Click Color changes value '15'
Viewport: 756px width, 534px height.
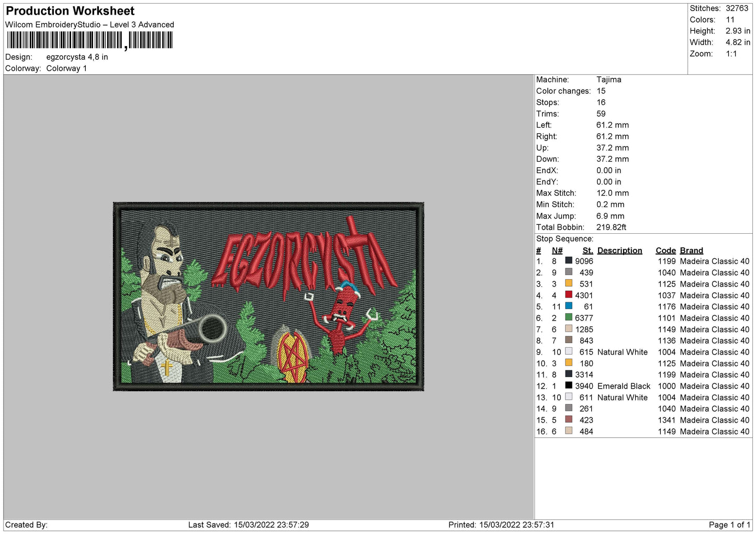click(x=601, y=91)
